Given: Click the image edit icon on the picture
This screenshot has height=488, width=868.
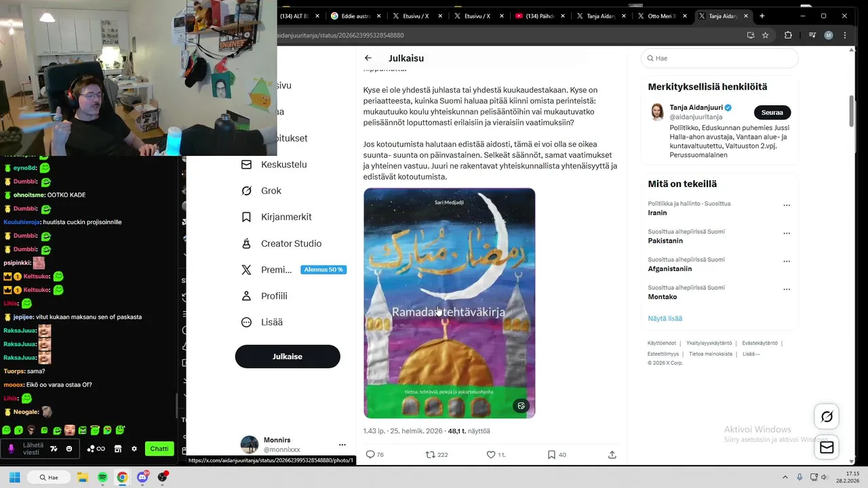Looking at the screenshot, I should click(x=521, y=406).
